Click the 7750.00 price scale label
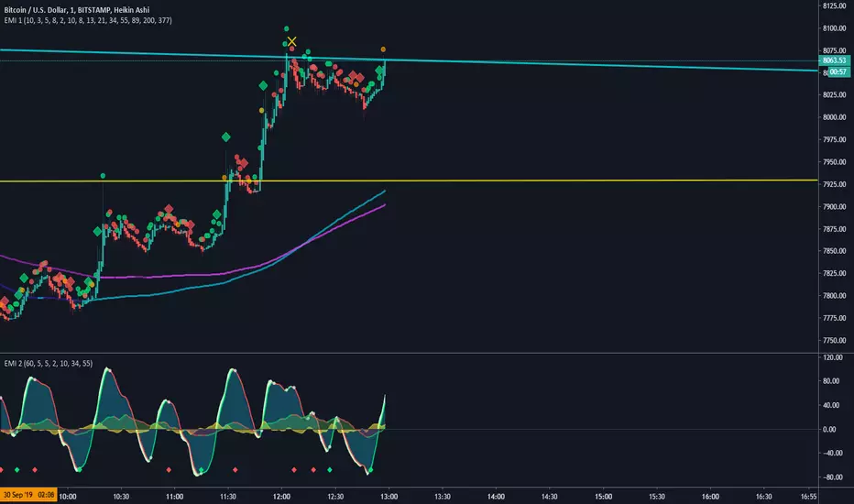This screenshot has width=854, height=504. (x=835, y=341)
